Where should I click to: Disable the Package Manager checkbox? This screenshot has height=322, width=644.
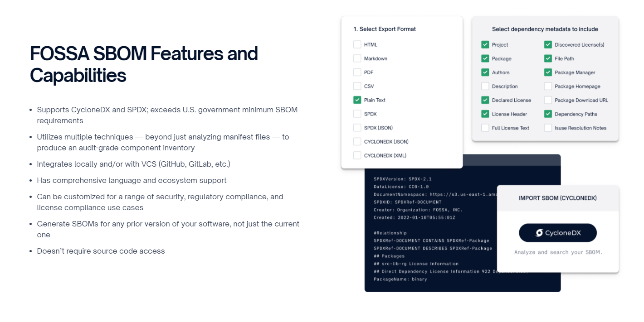coord(548,72)
